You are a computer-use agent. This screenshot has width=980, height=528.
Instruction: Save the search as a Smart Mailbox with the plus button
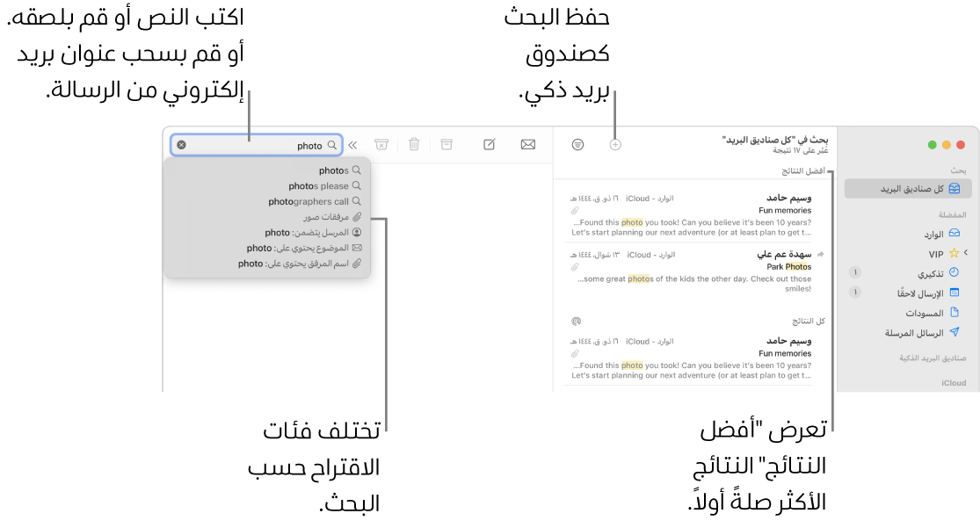[614, 144]
